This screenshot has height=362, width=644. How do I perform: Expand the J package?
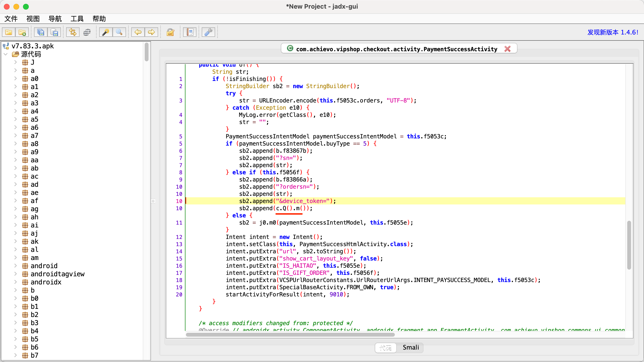pyautogui.click(x=16, y=62)
